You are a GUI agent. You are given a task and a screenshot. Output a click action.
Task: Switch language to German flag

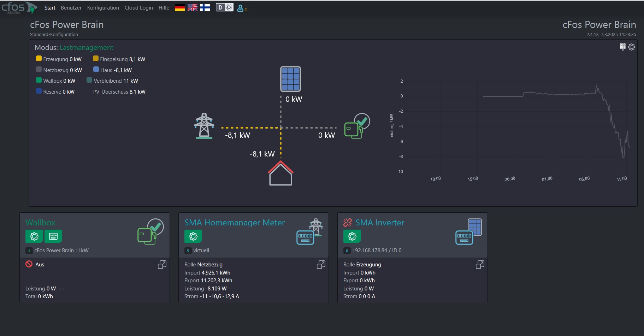click(x=180, y=8)
